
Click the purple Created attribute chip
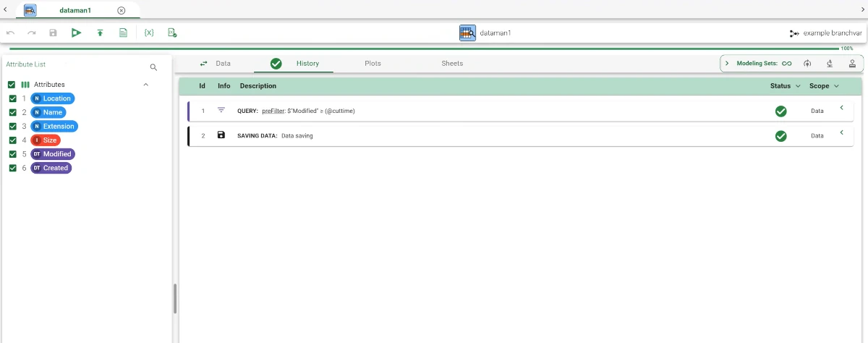[x=51, y=168]
